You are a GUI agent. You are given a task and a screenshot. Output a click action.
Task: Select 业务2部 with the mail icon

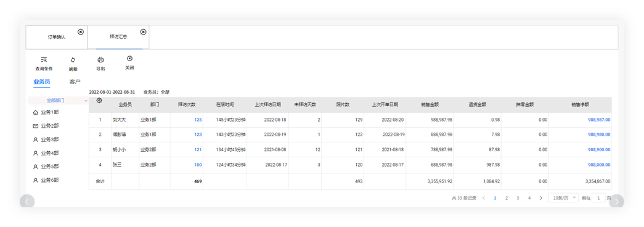click(x=46, y=126)
